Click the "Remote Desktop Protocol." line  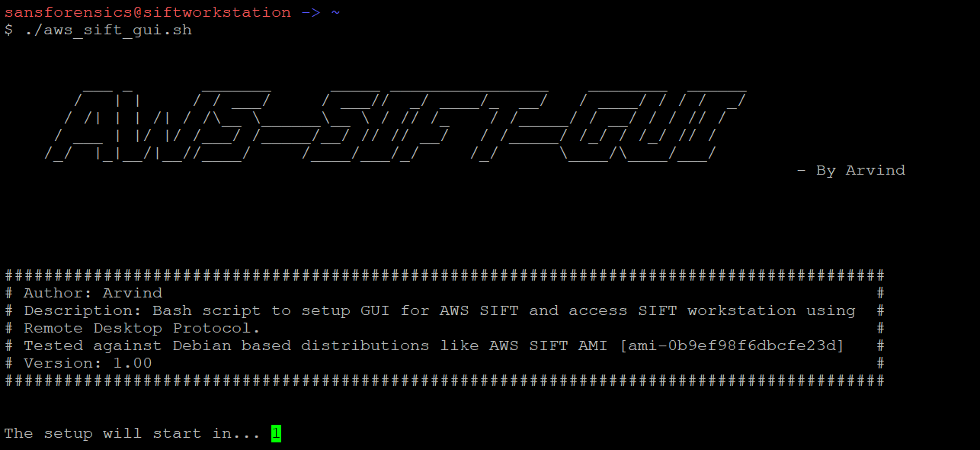click(x=142, y=328)
